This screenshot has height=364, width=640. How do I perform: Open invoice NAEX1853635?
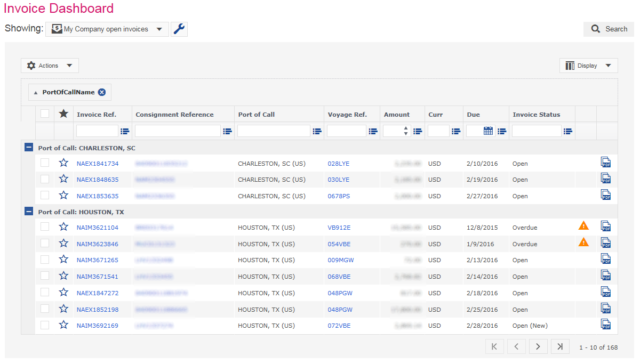pos(98,196)
